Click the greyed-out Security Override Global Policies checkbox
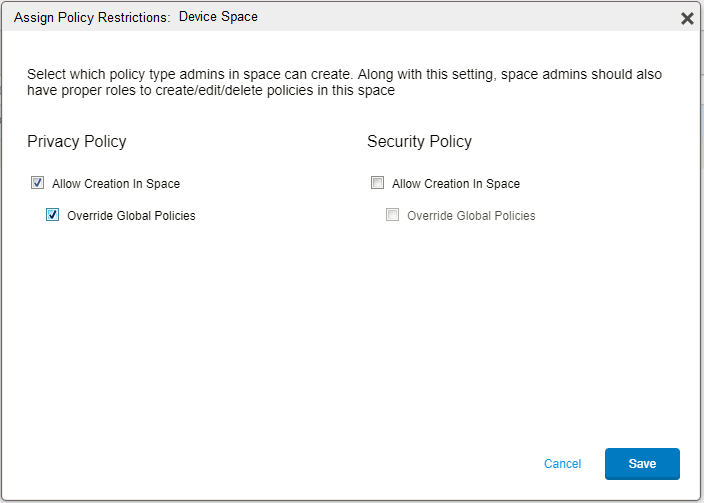The height and width of the screenshot is (503, 704). [x=393, y=215]
